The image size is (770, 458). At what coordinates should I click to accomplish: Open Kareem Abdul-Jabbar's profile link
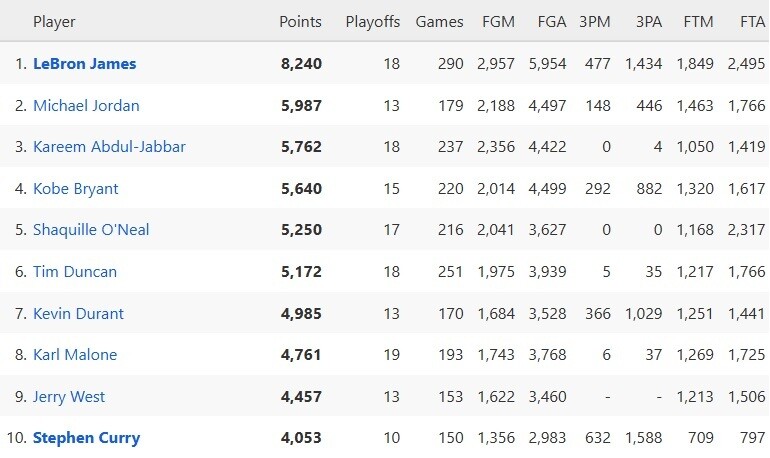click(109, 147)
